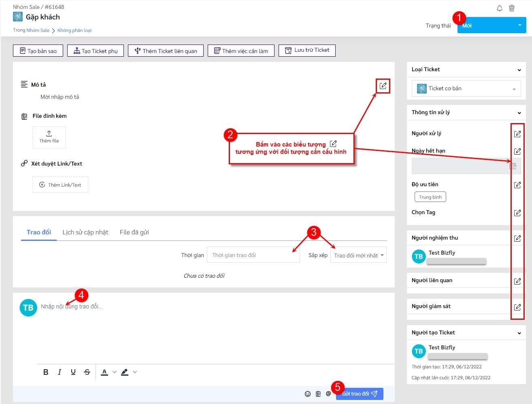Click the Thêm Link/Text box

pyautogui.click(x=60, y=185)
